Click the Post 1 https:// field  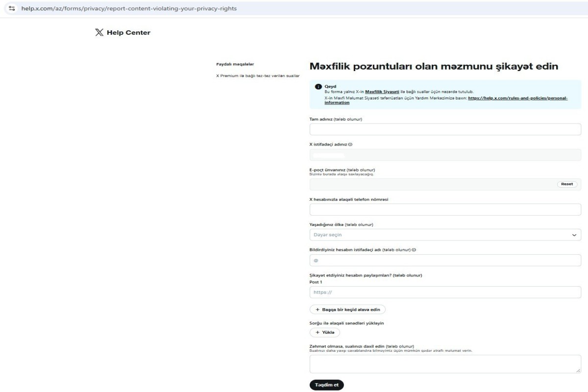[x=445, y=292]
